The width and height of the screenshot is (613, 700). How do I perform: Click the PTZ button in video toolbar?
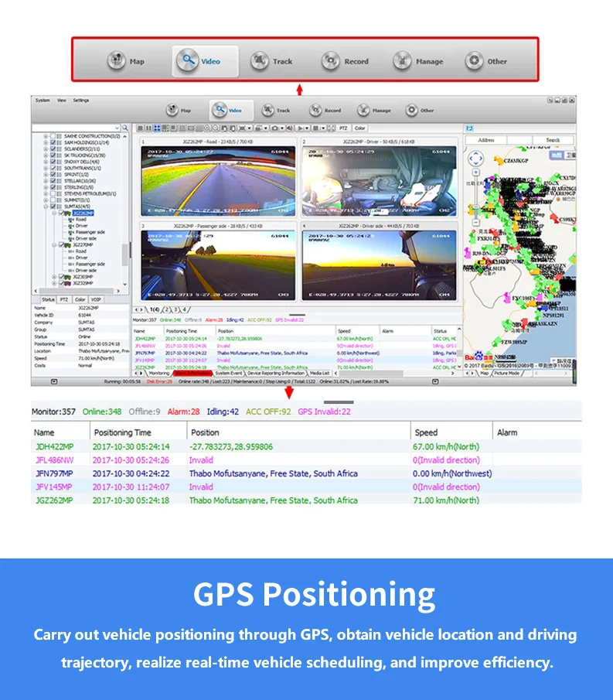342,128
